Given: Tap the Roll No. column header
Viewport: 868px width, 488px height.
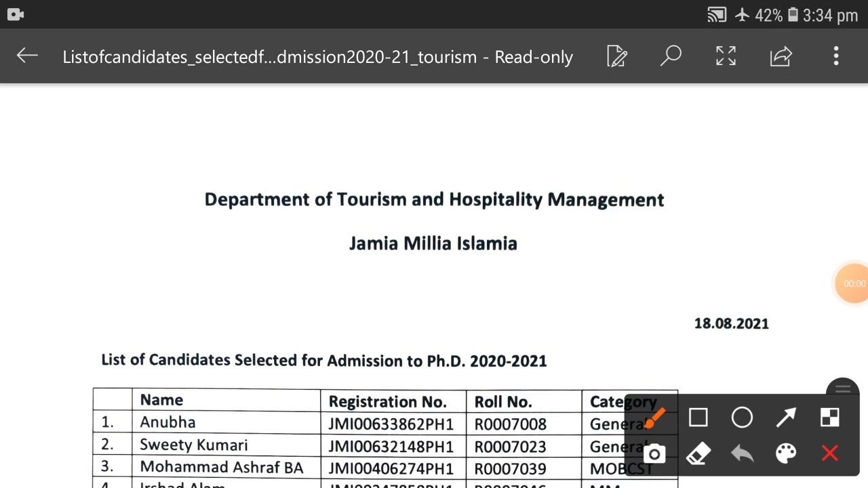Looking at the screenshot, I should pos(502,402).
